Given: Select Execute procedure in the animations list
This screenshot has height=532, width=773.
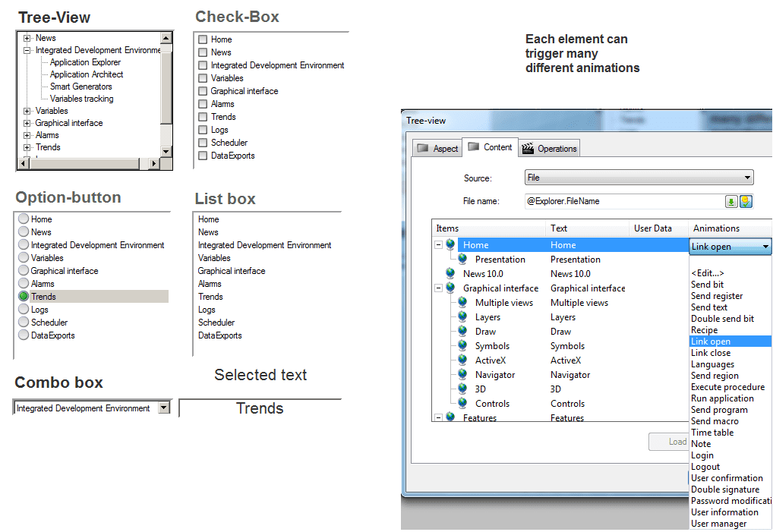Looking at the screenshot, I should (727, 387).
